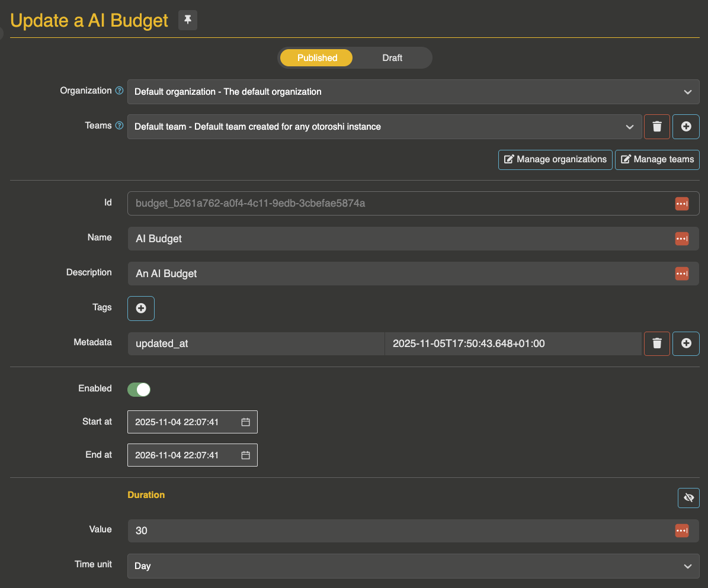This screenshot has width=708, height=588.
Task: Open the Time unit dropdown
Action: 413,566
